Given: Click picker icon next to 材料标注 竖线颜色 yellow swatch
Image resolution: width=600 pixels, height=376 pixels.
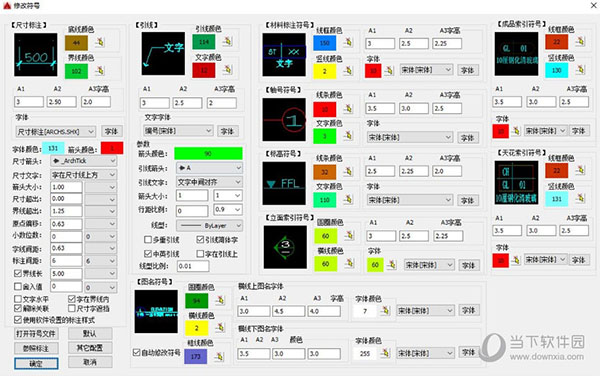Looking at the screenshot, I should pos(348,71).
